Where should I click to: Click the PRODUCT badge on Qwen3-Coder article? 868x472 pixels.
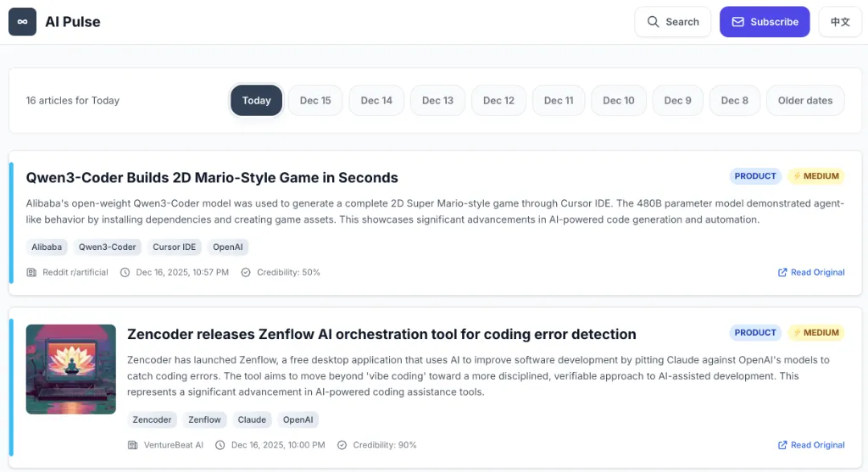point(755,176)
